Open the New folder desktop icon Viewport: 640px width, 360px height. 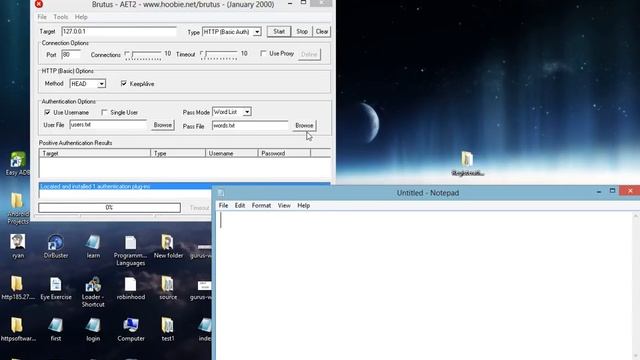(168, 247)
